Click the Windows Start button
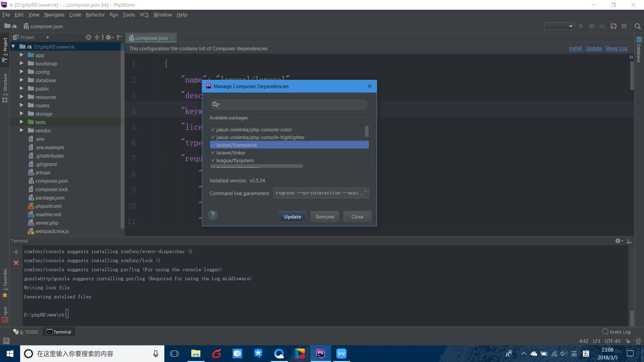 click(x=10, y=354)
